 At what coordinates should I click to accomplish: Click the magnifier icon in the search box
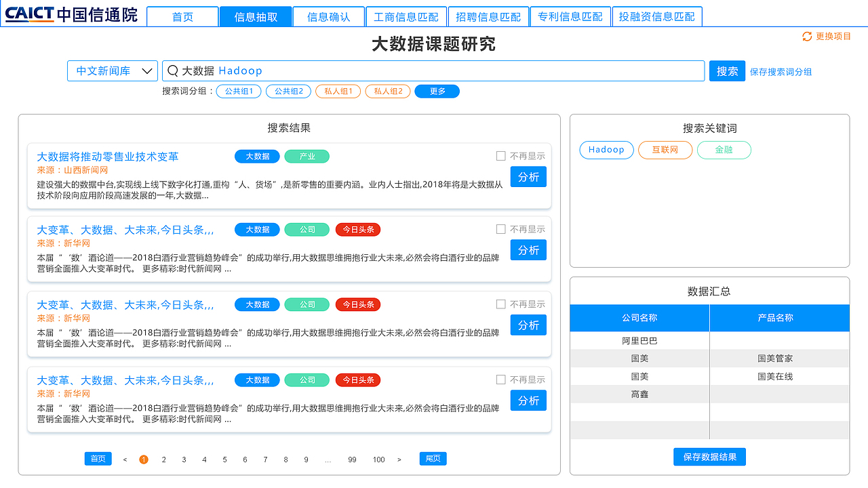point(173,70)
